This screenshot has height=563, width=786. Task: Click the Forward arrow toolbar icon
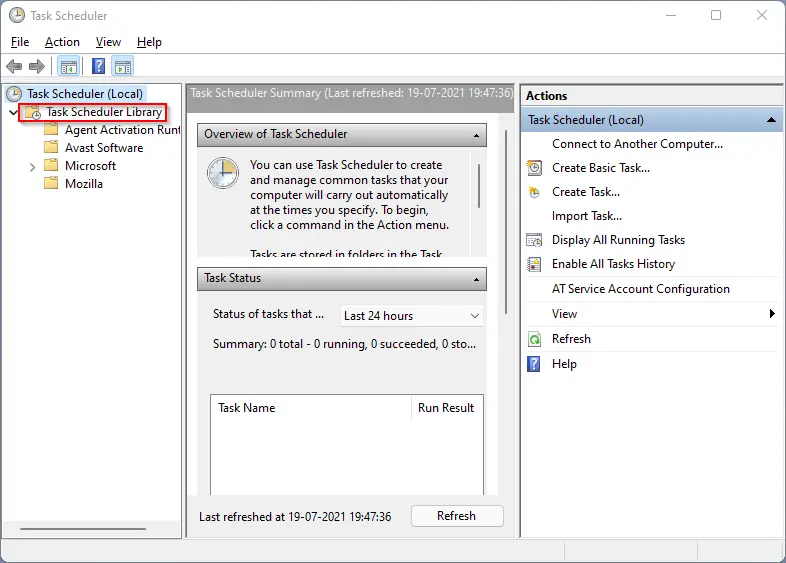37,66
